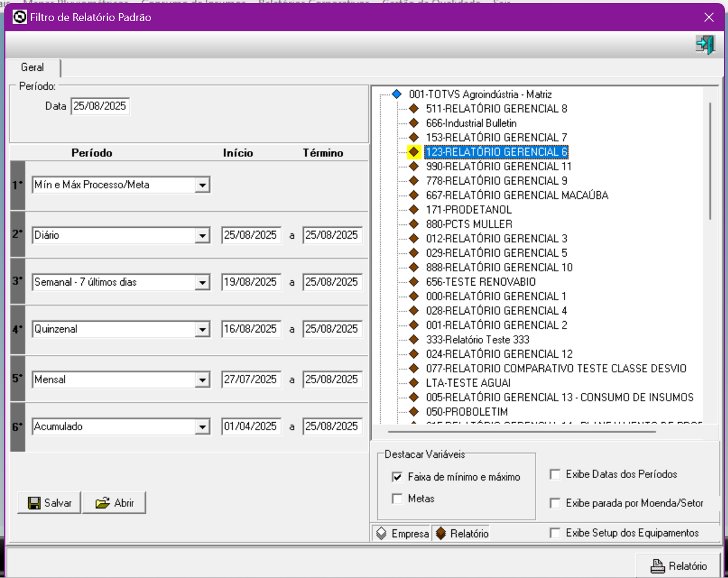Click the diamond icon beside 000-RELATÓRIO GERENCIAL 1

click(x=414, y=297)
